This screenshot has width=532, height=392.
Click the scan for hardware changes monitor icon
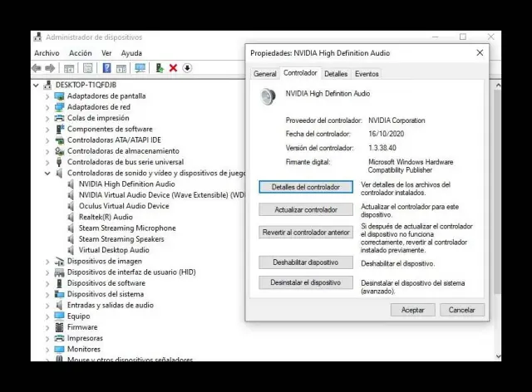pyautogui.click(x=140, y=68)
